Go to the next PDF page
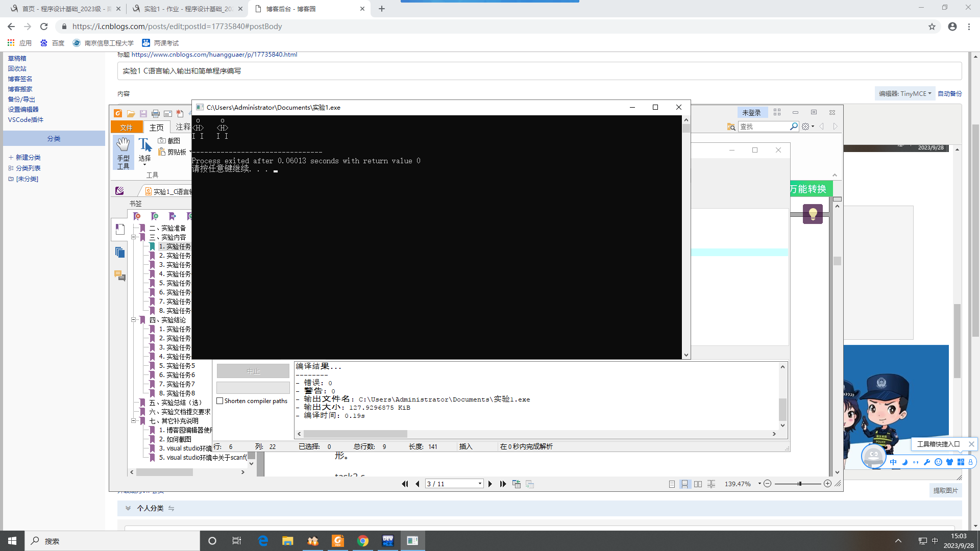980x551 pixels. coord(490,484)
